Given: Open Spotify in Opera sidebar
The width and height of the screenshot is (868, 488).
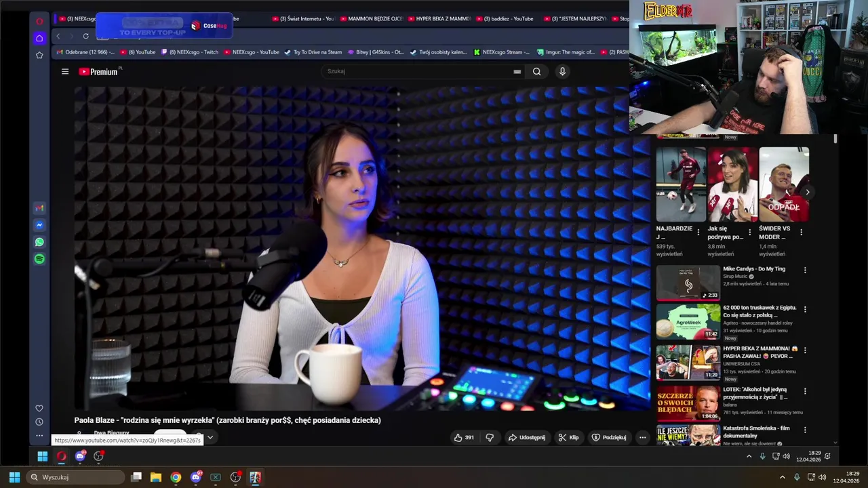Looking at the screenshot, I should point(39,259).
